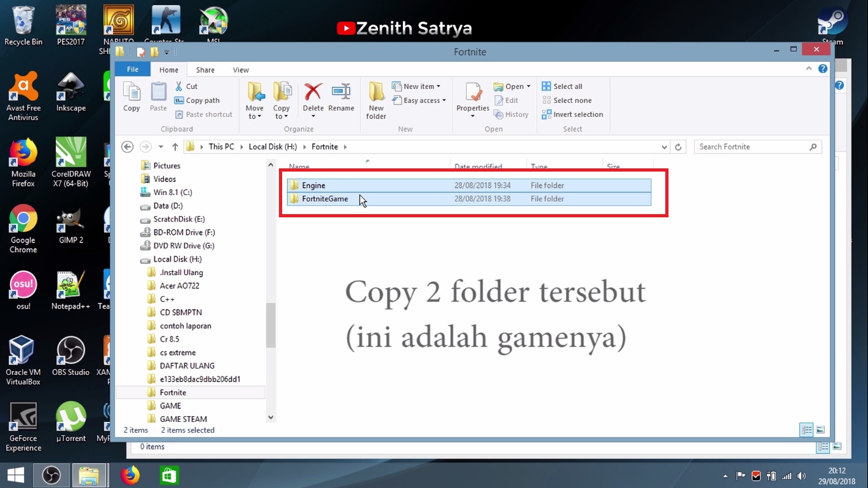This screenshot has height=488, width=868.
Task: Open recent locations dropdown arrow
Action: pyautogui.click(x=161, y=147)
